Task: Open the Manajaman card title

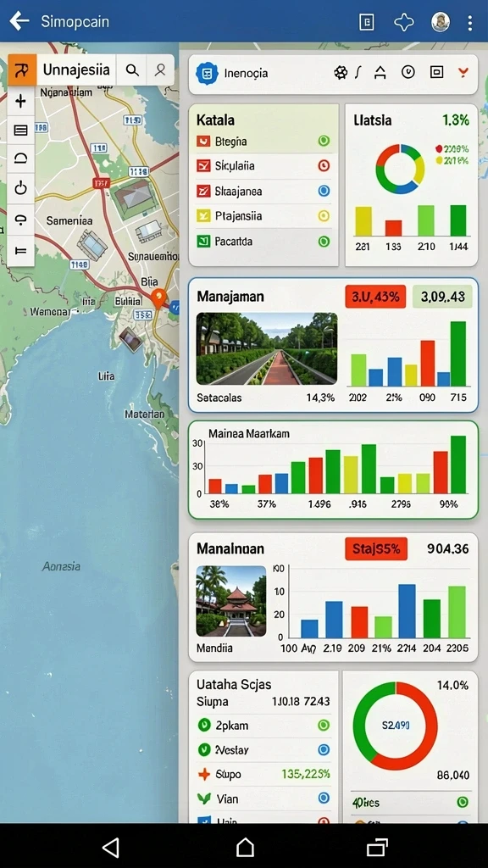Action: (230, 296)
